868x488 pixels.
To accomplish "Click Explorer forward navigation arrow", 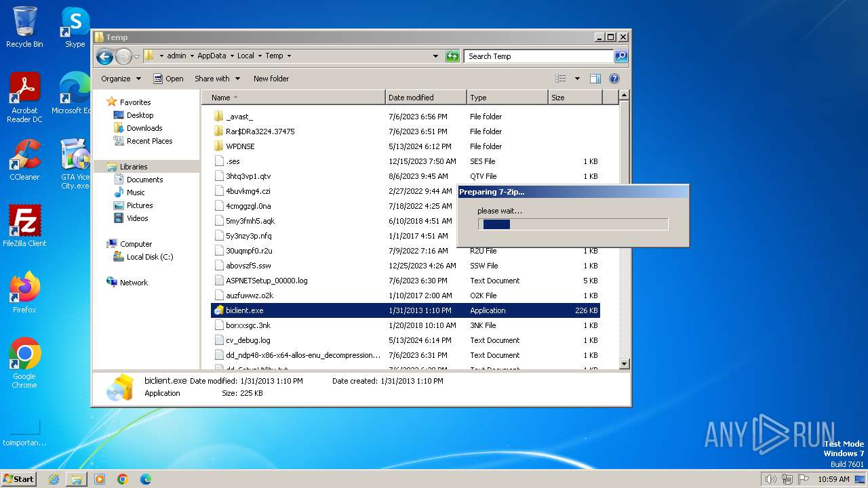I will pos(123,56).
